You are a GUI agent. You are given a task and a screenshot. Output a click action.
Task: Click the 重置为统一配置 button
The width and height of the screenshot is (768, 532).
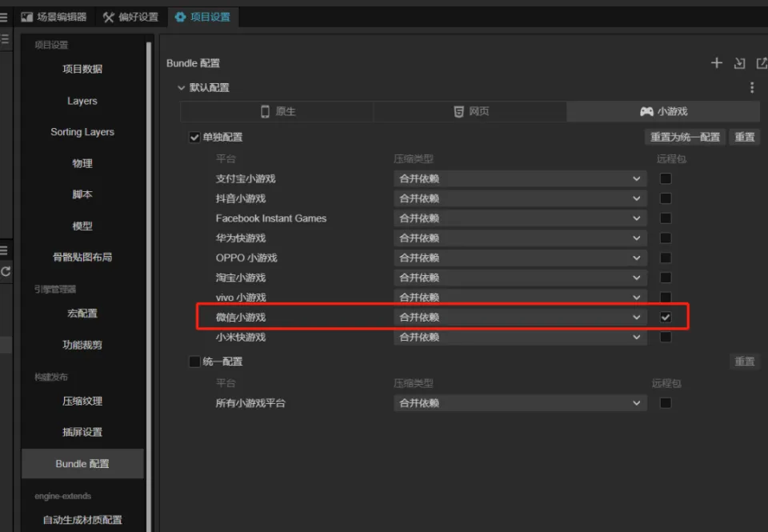pos(685,137)
